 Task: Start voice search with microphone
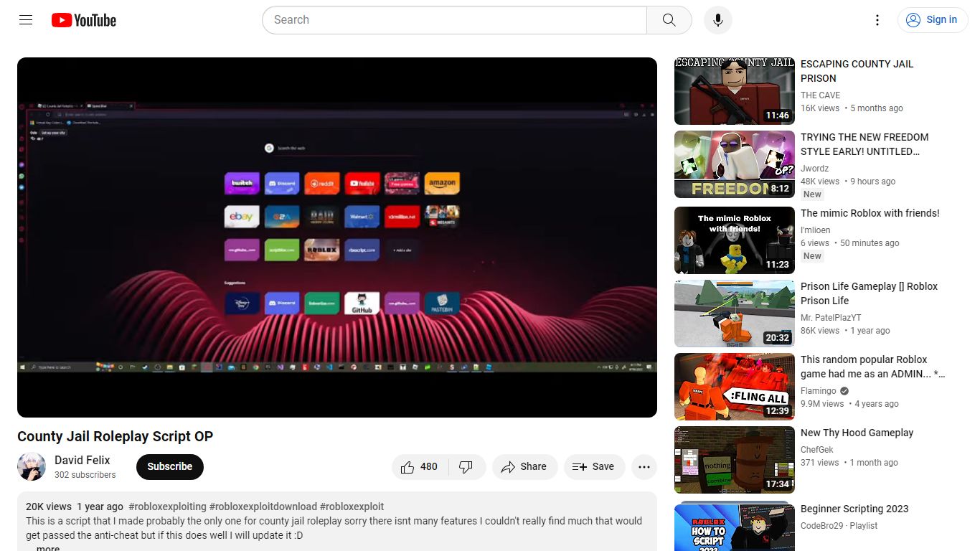click(x=718, y=20)
